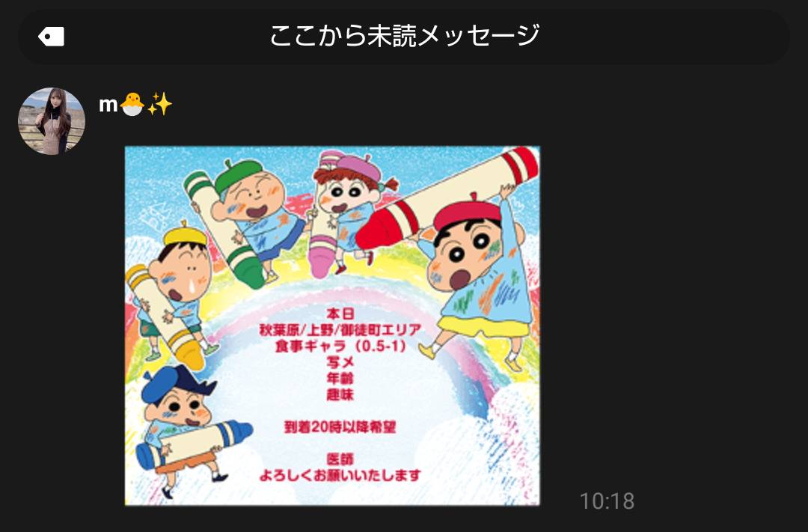Click the 10:18 message timestamp
This screenshot has height=532, width=808.
(607, 501)
